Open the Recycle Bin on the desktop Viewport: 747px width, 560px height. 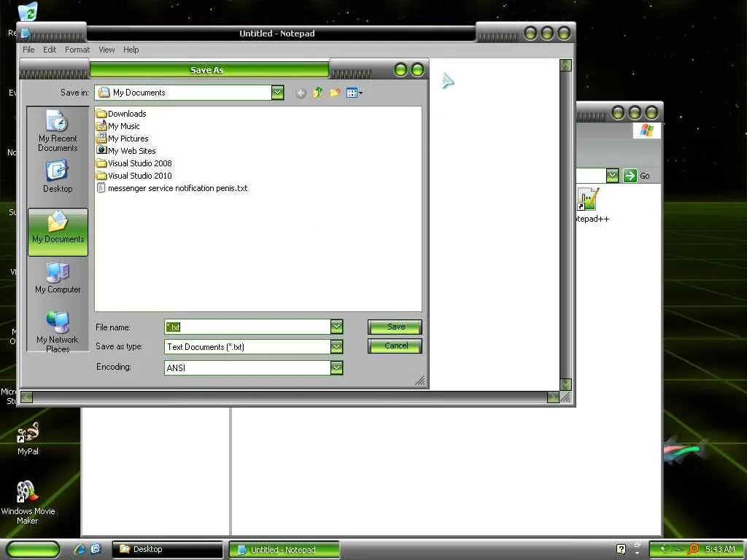point(28,12)
